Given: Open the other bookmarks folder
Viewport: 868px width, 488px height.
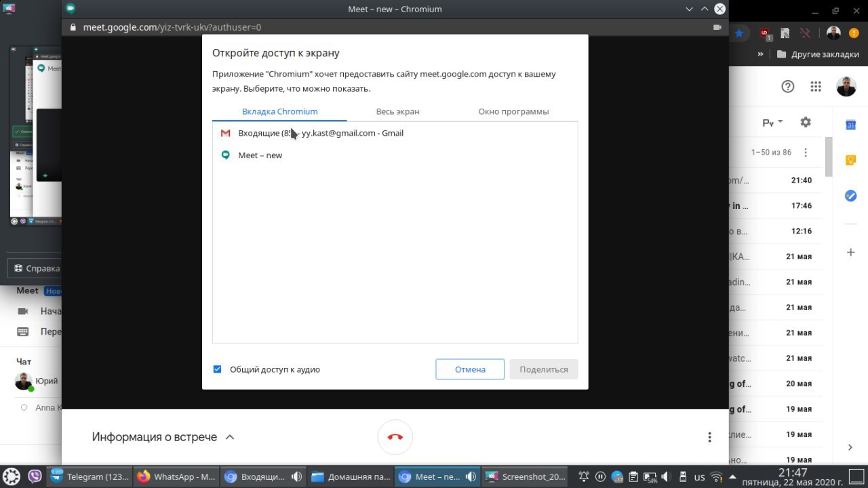Looking at the screenshot, I should pyautogui.click(x=817, y=54).
